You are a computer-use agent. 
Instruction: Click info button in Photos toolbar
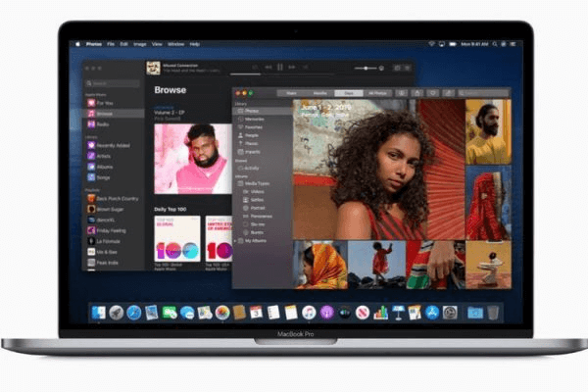(401, 93)
